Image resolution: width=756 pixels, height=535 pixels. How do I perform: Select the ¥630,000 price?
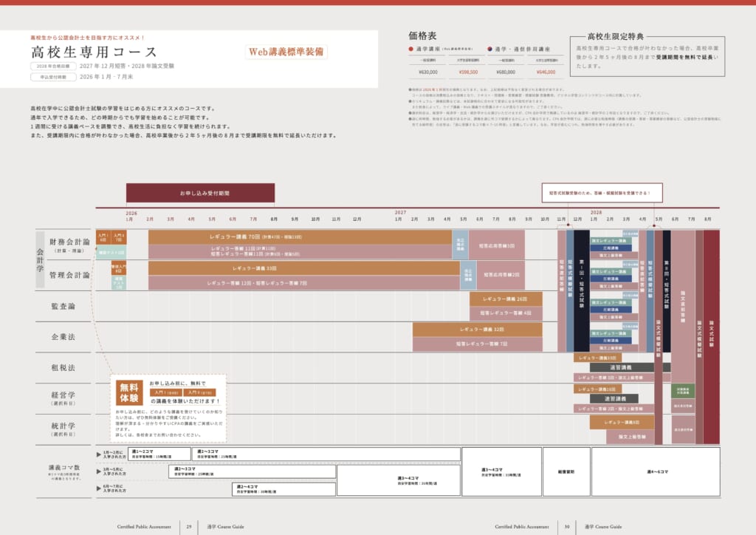[x=427, y=72]
